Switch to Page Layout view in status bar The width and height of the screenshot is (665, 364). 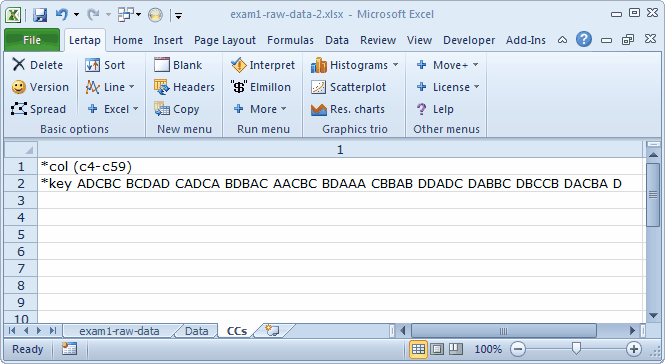437,349
